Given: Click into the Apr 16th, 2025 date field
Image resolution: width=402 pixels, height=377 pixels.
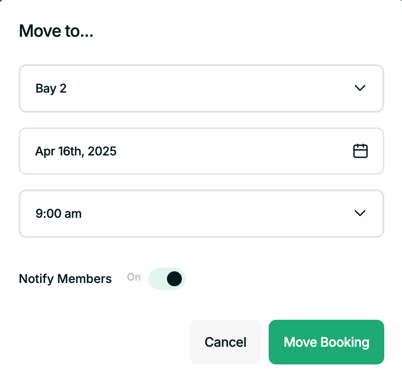Looking at the screenshot, I should pyautogui.click(x=201, y=151).
